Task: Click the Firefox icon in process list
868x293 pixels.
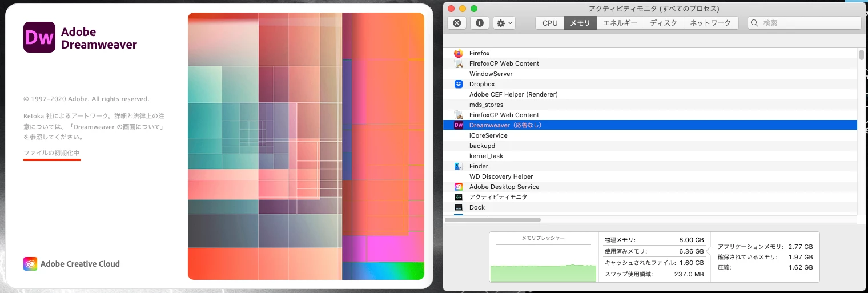Action: point(458,53)
